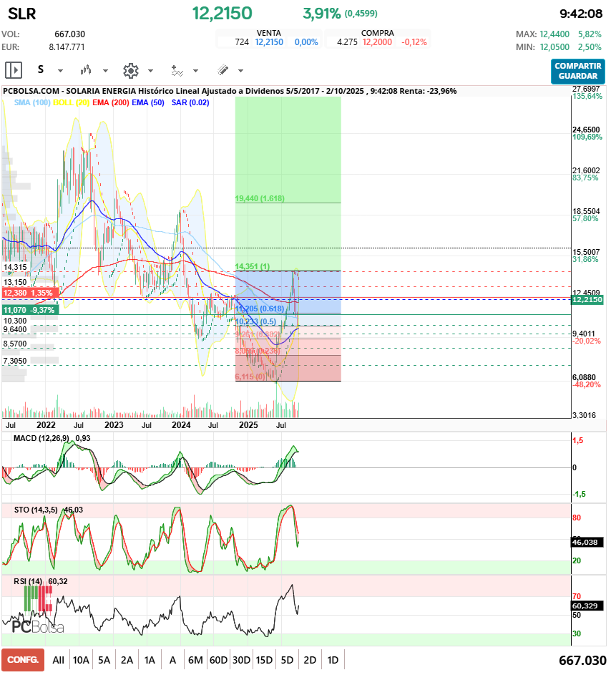Open the indicators dropdown arrow

pos(196,71)
